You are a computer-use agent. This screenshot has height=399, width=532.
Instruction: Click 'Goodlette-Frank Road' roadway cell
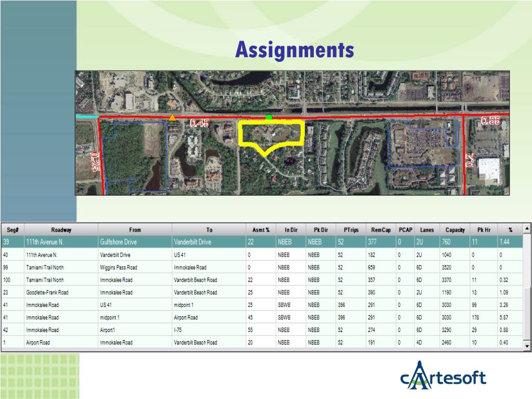(x=61, y=292)
